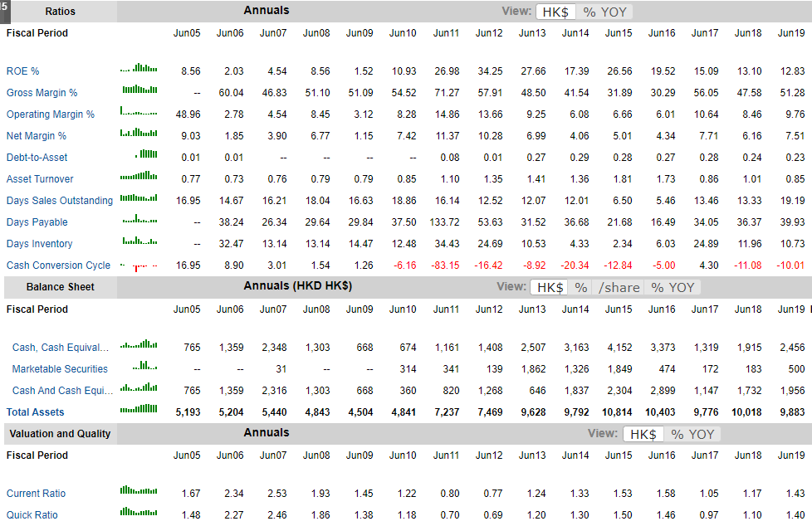Click the Debt-to-Asset sparkline chart
Screen dimensions: 812x526
pos(146,153)
